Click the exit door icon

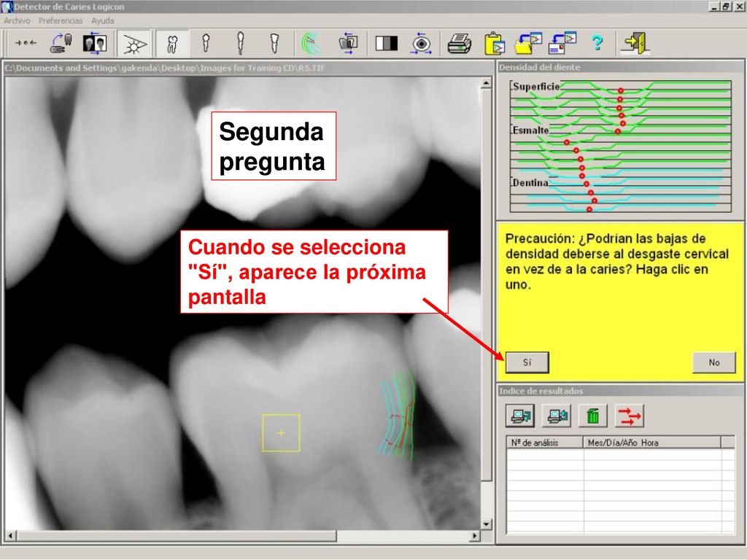(636, 43)
